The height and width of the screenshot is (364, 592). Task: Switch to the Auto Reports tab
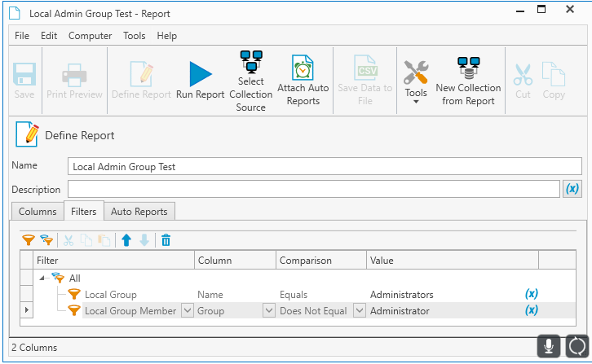tap(139, 212)
